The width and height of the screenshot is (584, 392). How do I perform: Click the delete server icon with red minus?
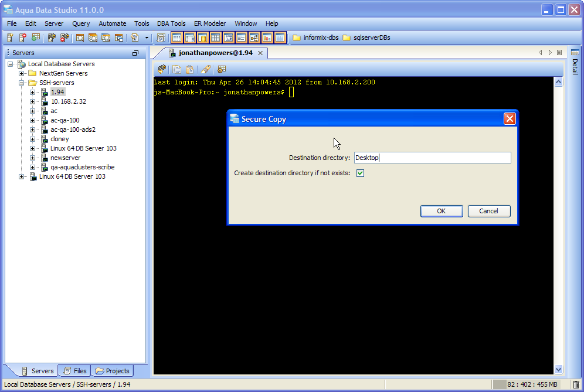[23, 38]
